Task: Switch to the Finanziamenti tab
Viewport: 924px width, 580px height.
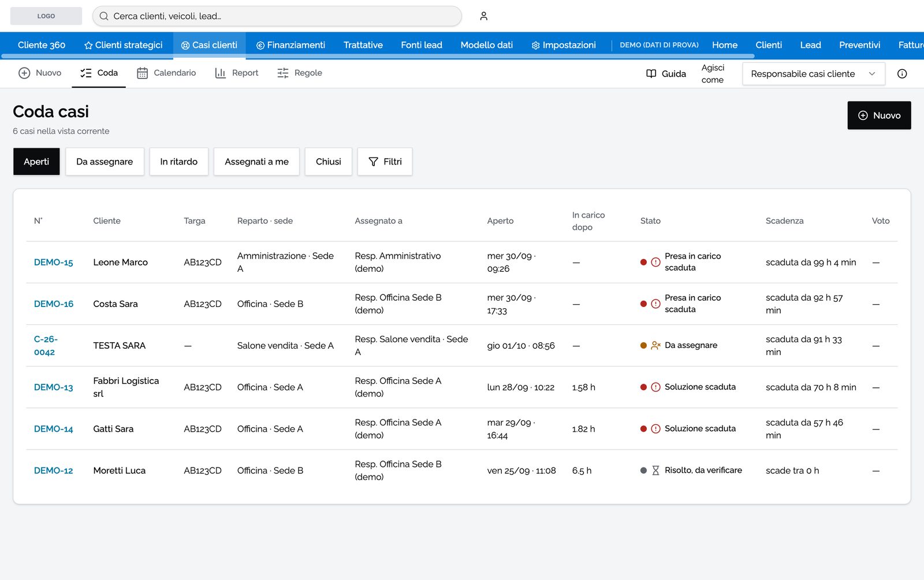Action: (290, 45)
